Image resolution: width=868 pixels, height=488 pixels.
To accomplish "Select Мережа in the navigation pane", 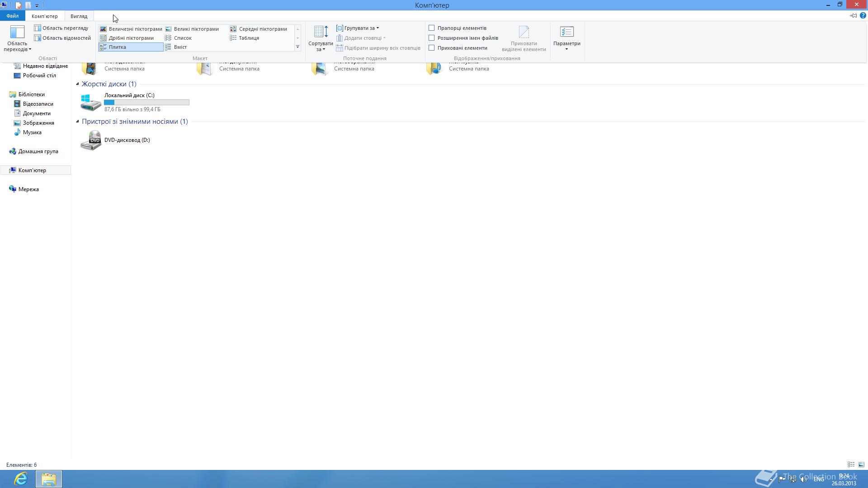I will (x=28, y=189).
